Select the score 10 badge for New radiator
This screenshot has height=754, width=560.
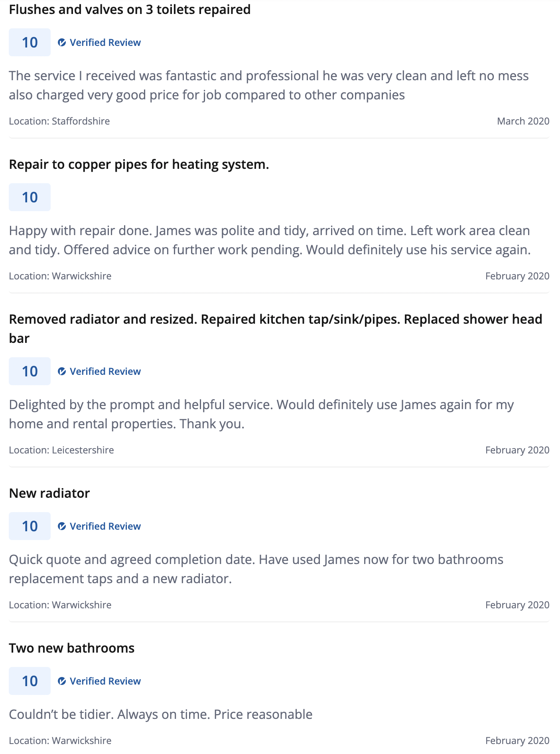(30, 526)
